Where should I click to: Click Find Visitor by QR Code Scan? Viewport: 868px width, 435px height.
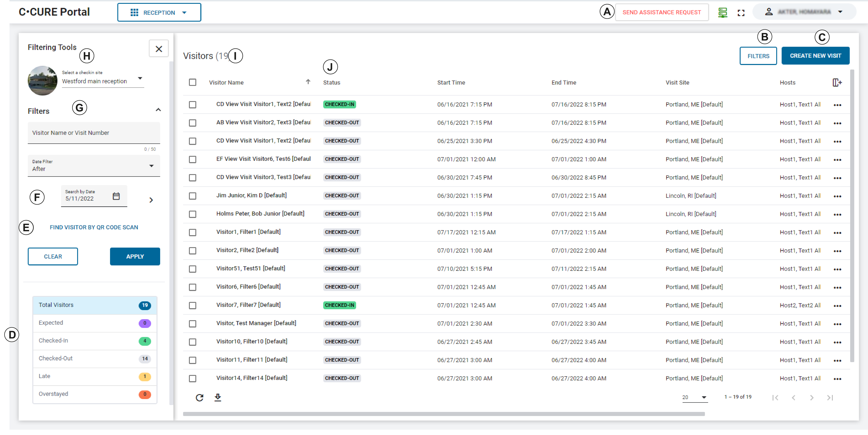[x=94, y=227]
